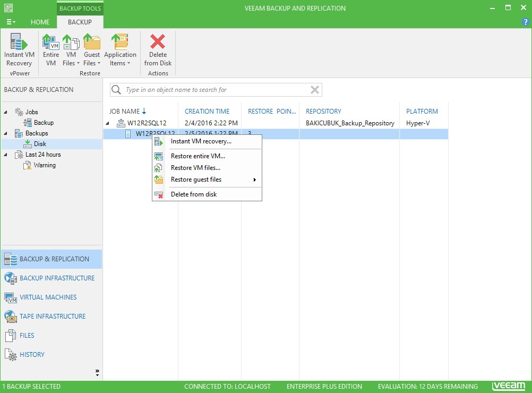Click the Instant VM Recovery ribbon icon
This screenshot has height=393, width=532.
(19, 41)
